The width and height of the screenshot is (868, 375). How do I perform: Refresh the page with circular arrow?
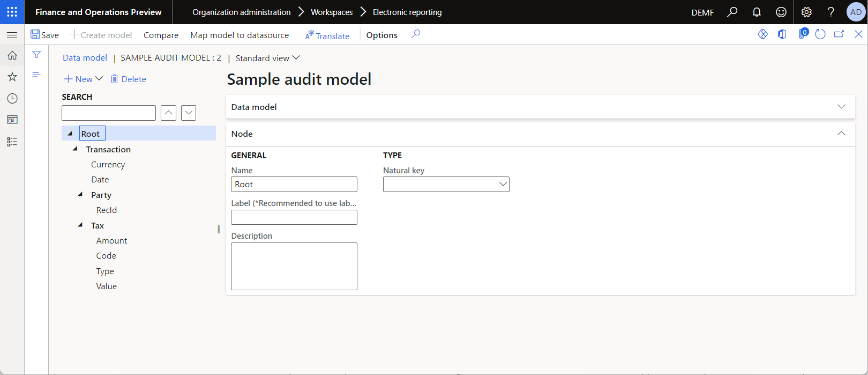point(820,34)
